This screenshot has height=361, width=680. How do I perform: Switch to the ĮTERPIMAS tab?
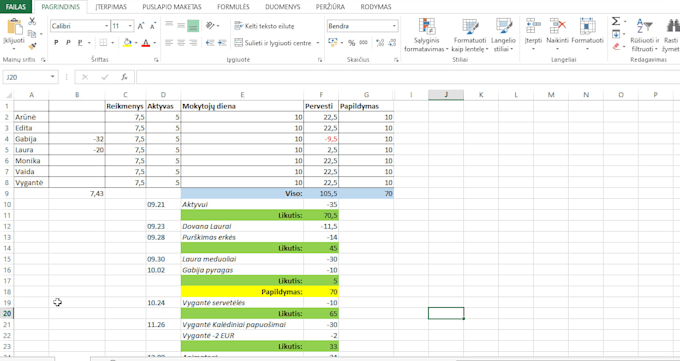(x=111, y=7)
